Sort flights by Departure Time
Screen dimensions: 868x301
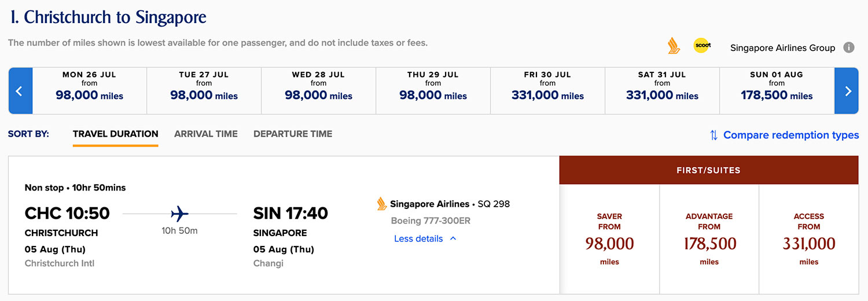[293, 134]
